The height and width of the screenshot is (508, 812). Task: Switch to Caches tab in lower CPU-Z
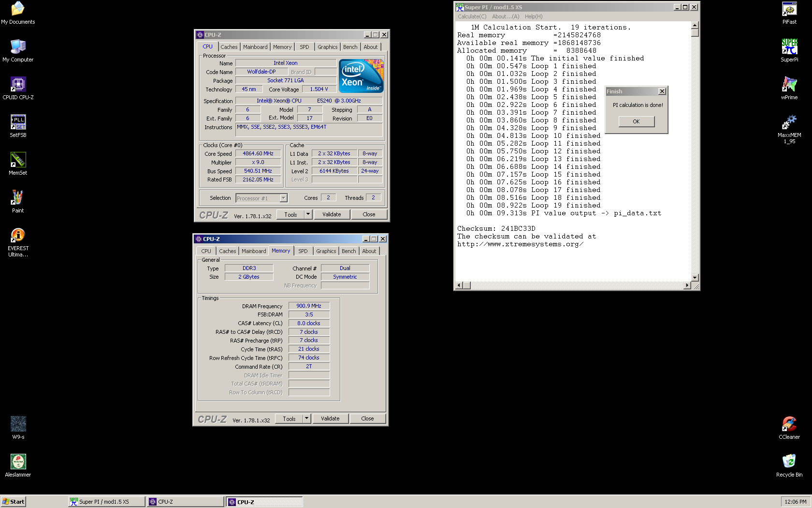pos(227,251)
